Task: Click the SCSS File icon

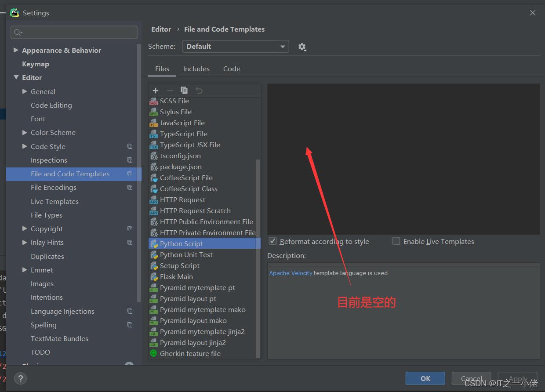Action: click(x=153, y=101)
